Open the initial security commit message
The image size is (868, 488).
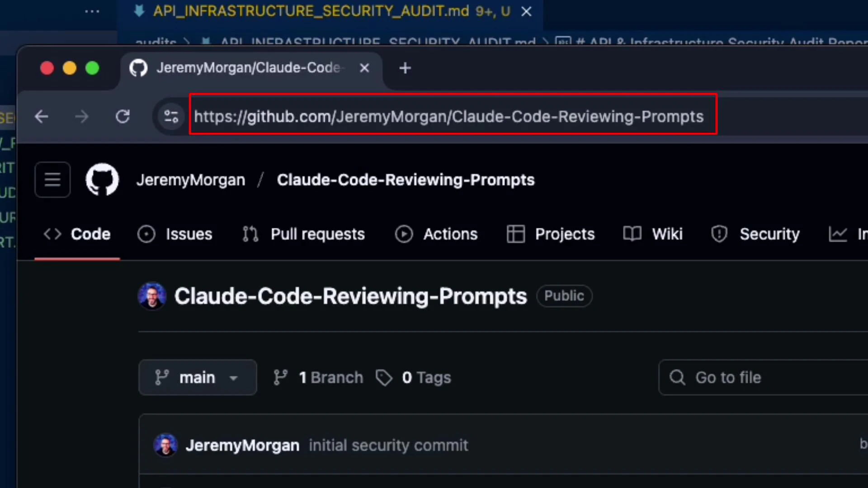[388, 446]
